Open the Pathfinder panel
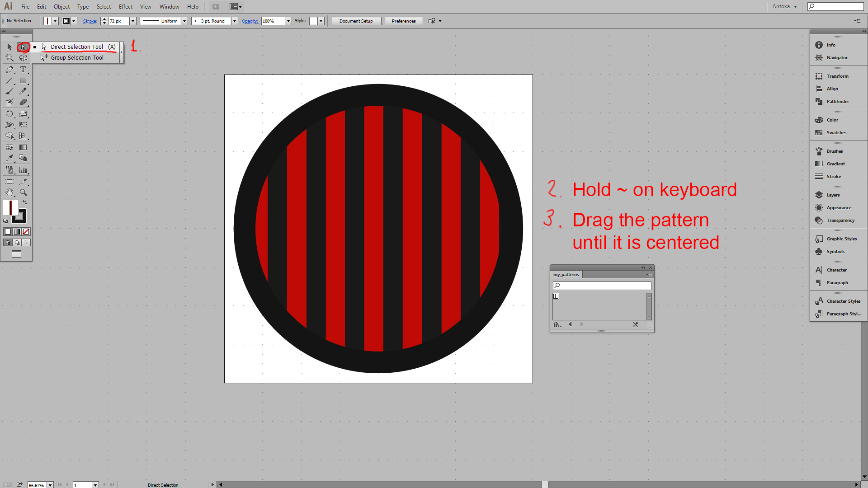The height and width of the screenshot is (488, 868). 837,102
